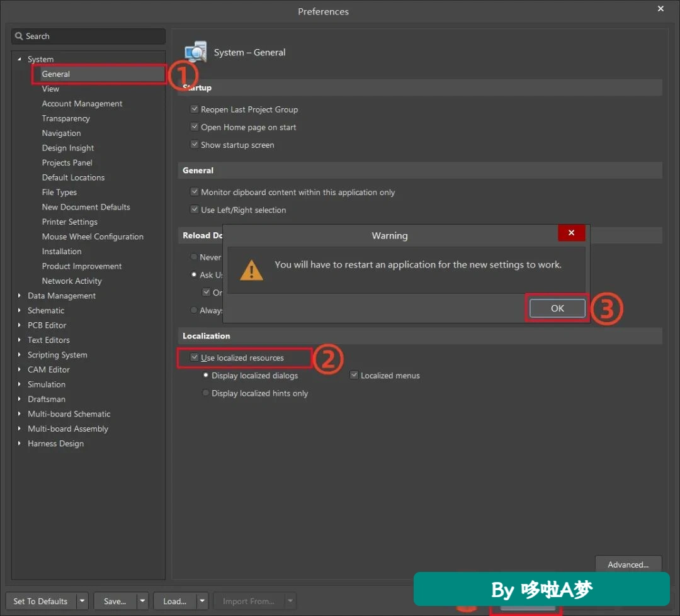Open the Load dropdown arrow
Viewport: 680px width, 616px height.
tap(202, 601)
